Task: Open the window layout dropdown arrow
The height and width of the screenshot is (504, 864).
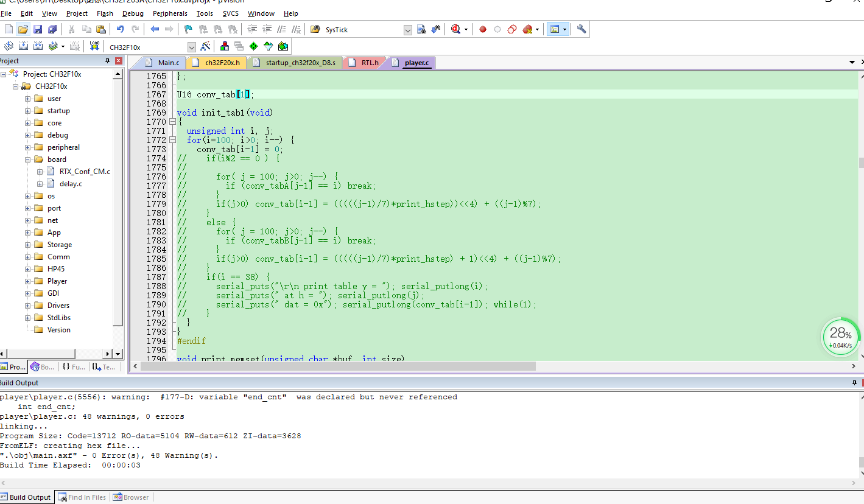Action: (565, 29)
